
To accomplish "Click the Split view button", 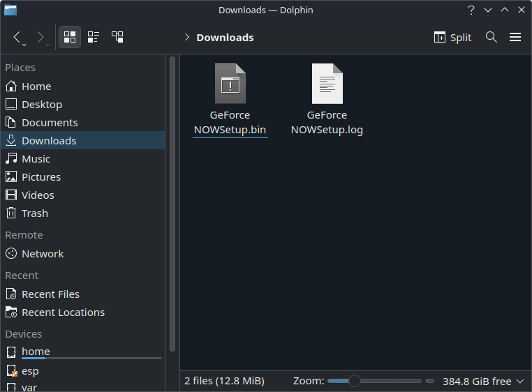I will click(x=452, y=38).
